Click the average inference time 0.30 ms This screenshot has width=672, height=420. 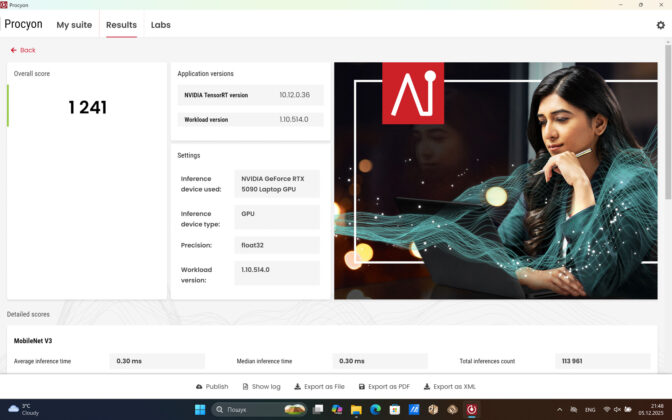[157, 361]
